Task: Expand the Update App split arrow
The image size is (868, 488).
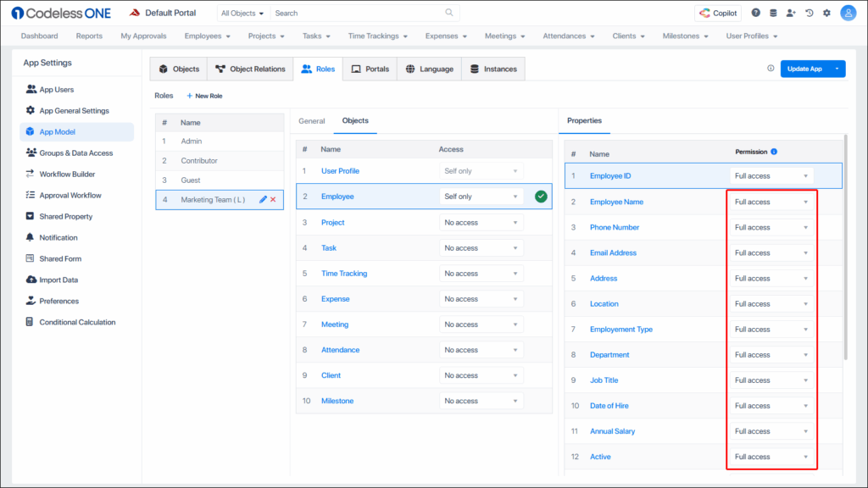Action: click(837, 69)
